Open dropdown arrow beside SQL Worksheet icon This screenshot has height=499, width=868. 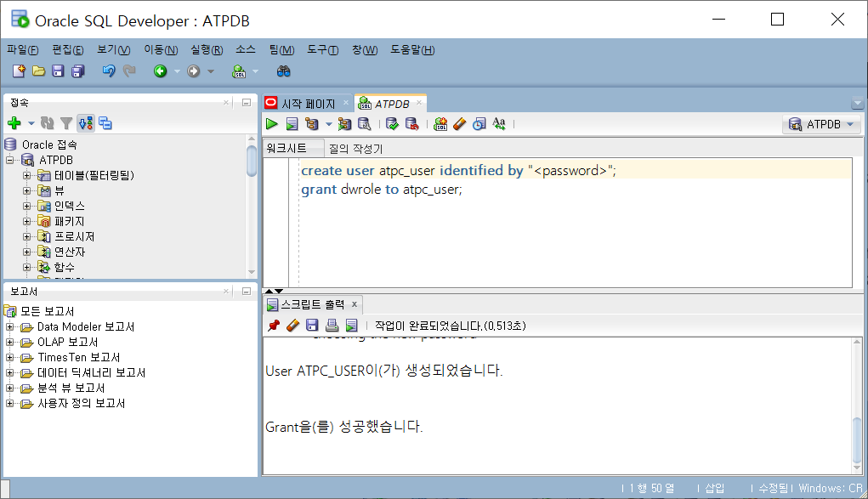[255, 71]
